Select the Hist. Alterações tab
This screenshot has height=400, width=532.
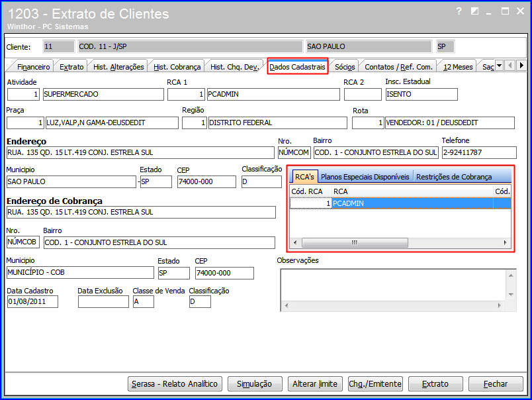(x=118, y=67)
